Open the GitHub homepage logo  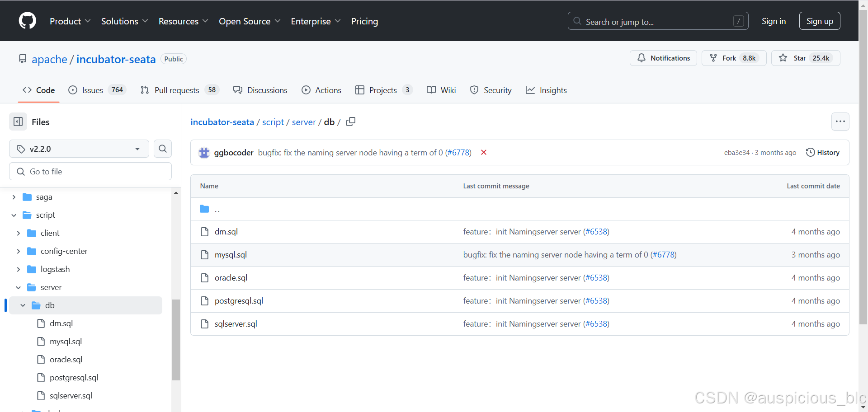[28, 21]
